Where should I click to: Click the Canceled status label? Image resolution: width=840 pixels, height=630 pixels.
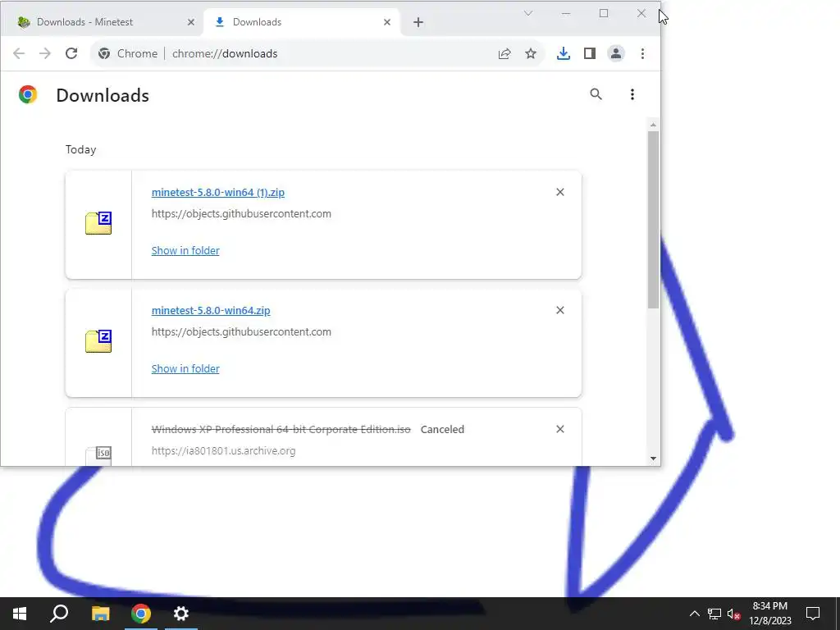442,430
